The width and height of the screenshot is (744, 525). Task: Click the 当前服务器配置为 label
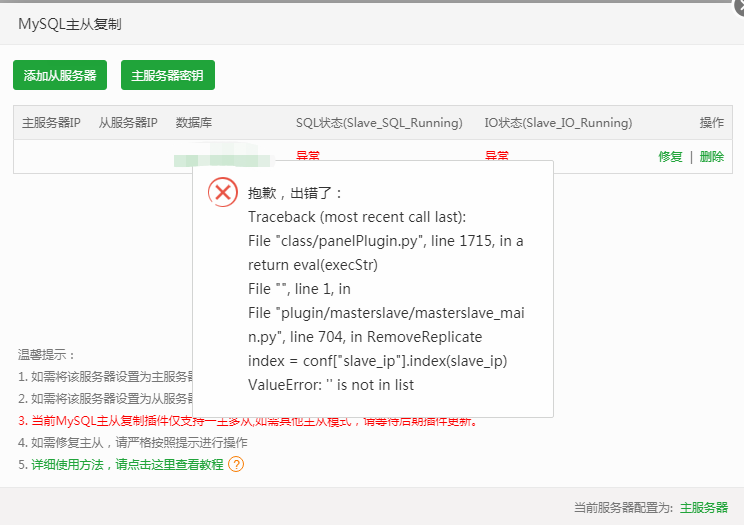point(623,507)
